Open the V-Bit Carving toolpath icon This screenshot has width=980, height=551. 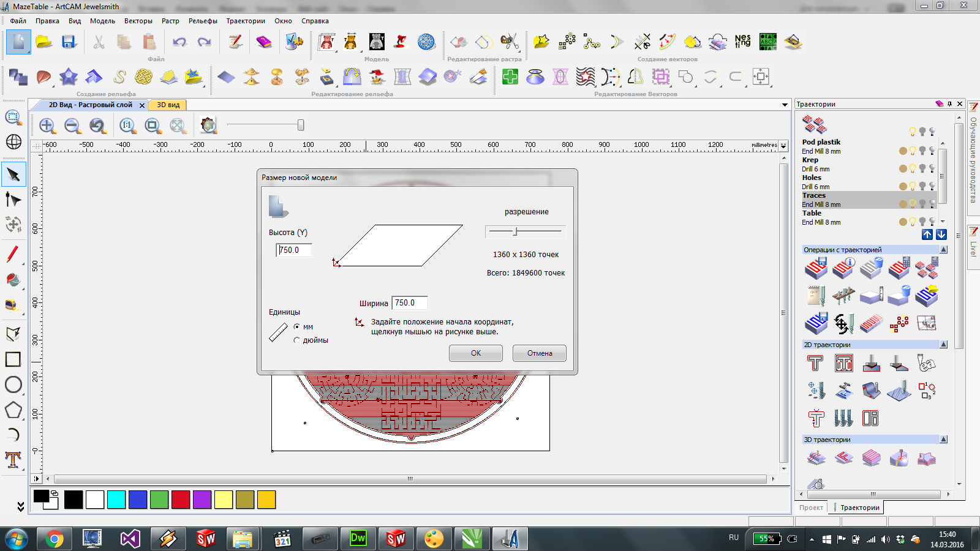[871, 364]
